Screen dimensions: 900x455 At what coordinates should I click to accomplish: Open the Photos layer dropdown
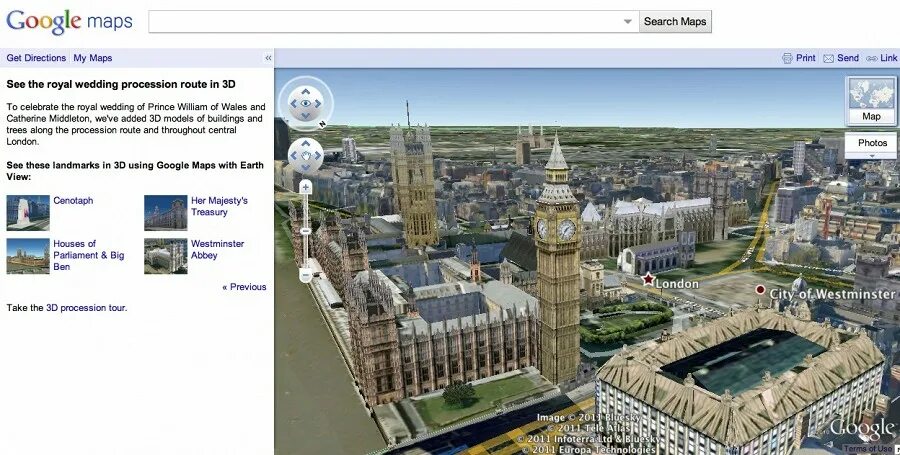coord(872,146)
